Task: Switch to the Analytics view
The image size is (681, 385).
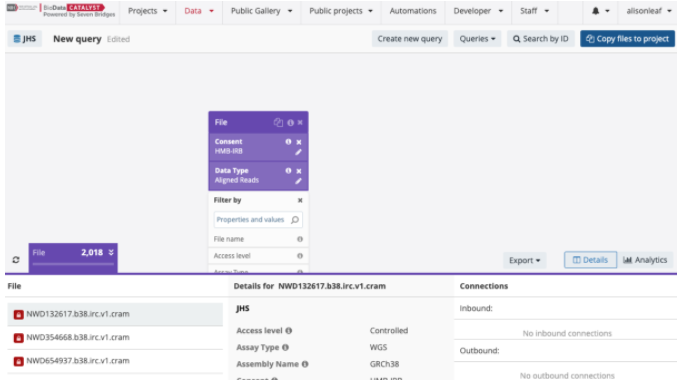Action: 645,260
